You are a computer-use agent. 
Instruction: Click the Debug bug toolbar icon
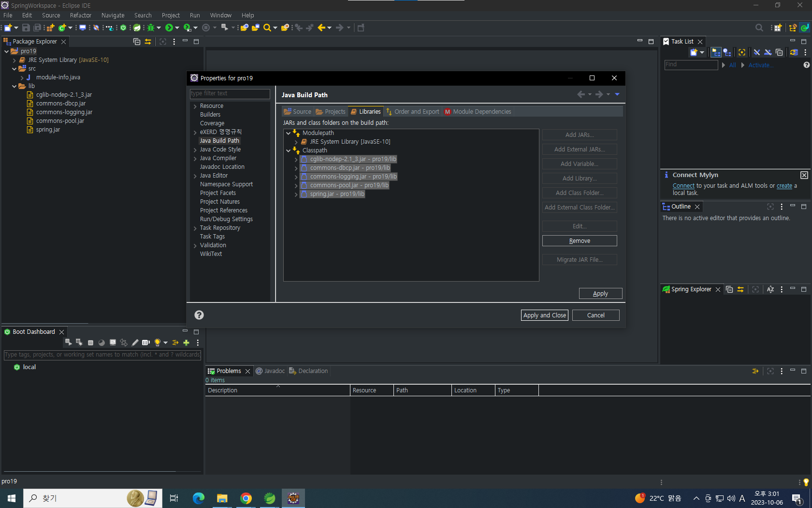pos(151,28)
